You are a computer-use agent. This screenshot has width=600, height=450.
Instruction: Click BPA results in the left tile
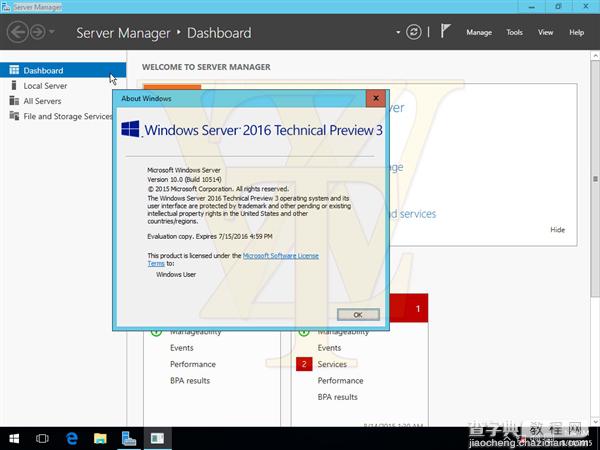pyautogui.click(x=190, y=381)
